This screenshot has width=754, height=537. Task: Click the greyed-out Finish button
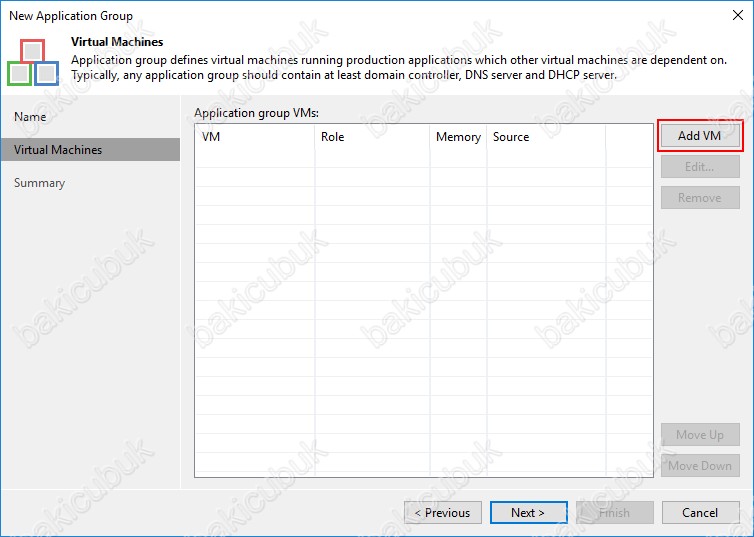(x=615, y=512)
